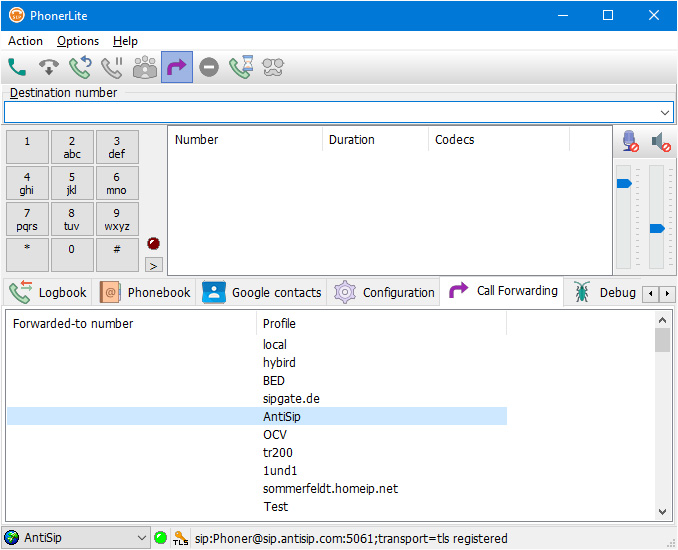This screenshot has width=678, height=550.
Task: Select the 'Test' profile row
Action: click(257, 507)
